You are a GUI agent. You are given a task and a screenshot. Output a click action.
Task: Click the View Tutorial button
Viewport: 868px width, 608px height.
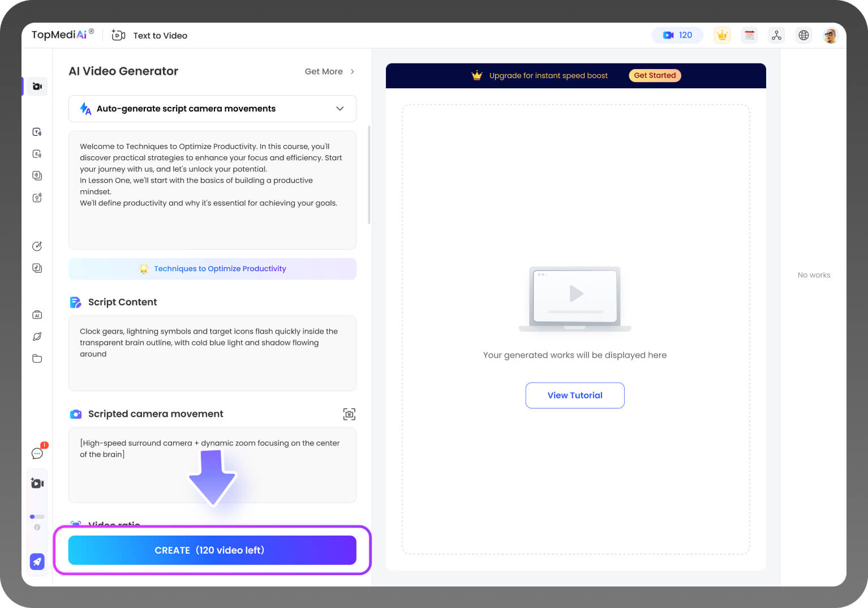(575, 395)
